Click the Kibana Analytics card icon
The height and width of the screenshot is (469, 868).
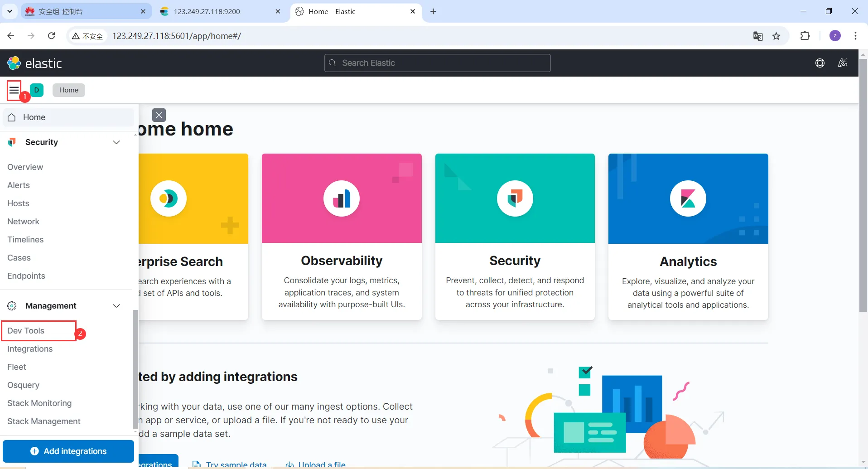tap(688, 198)
